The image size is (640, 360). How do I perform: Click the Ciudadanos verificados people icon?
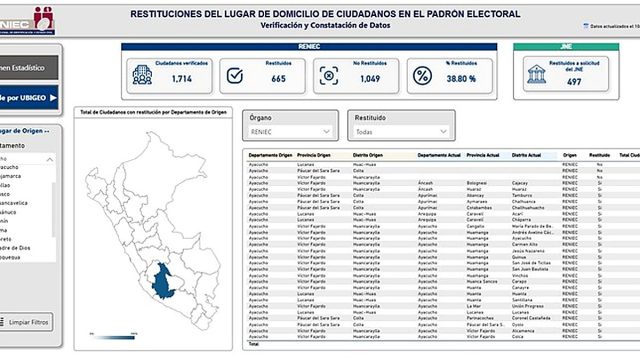(x=142, y=75)
